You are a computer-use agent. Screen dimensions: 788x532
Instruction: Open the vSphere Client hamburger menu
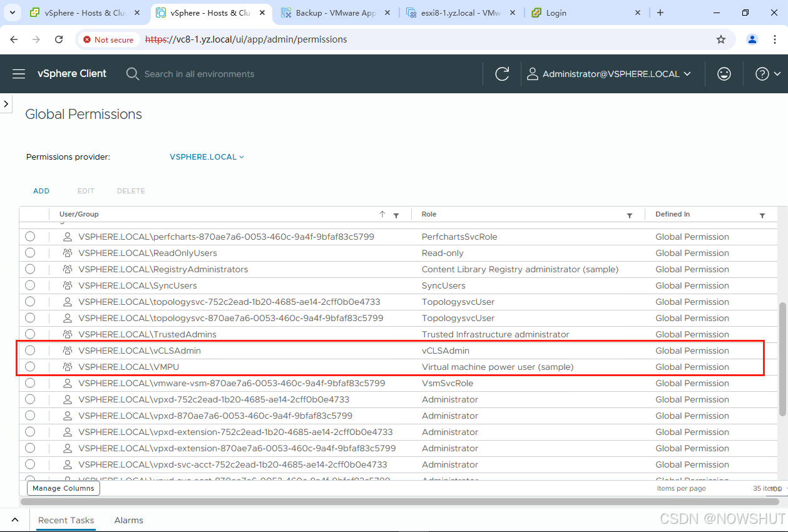19,74
